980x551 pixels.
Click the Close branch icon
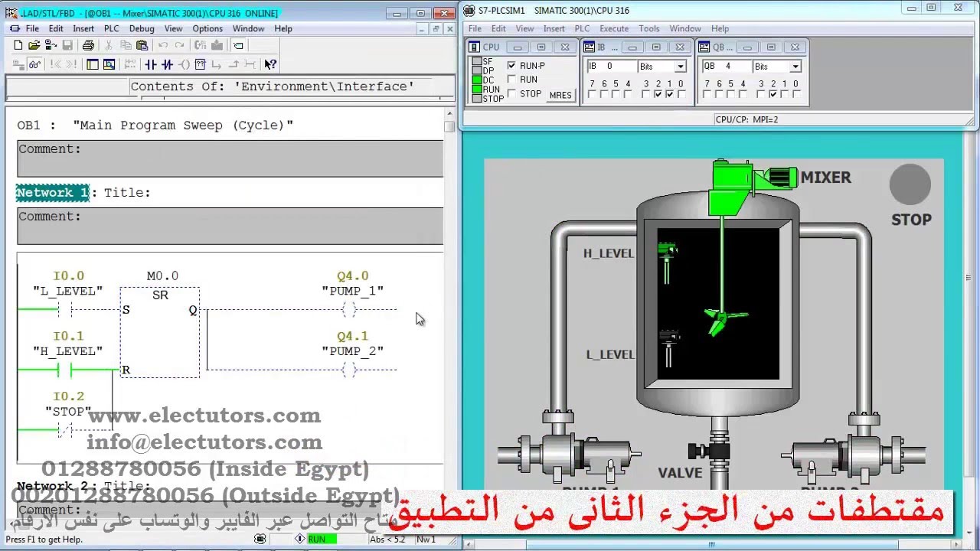coord(234,65)
